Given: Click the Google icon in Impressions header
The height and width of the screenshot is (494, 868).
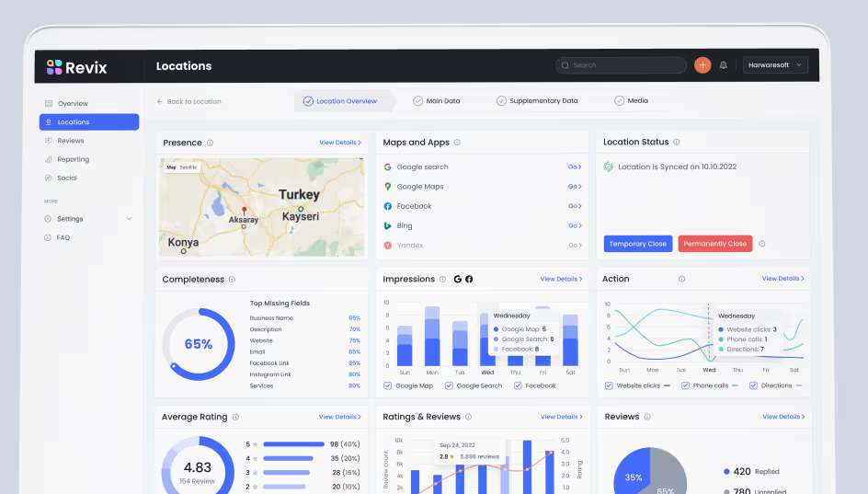Looking at the screenshot, I should click(457, 279).
